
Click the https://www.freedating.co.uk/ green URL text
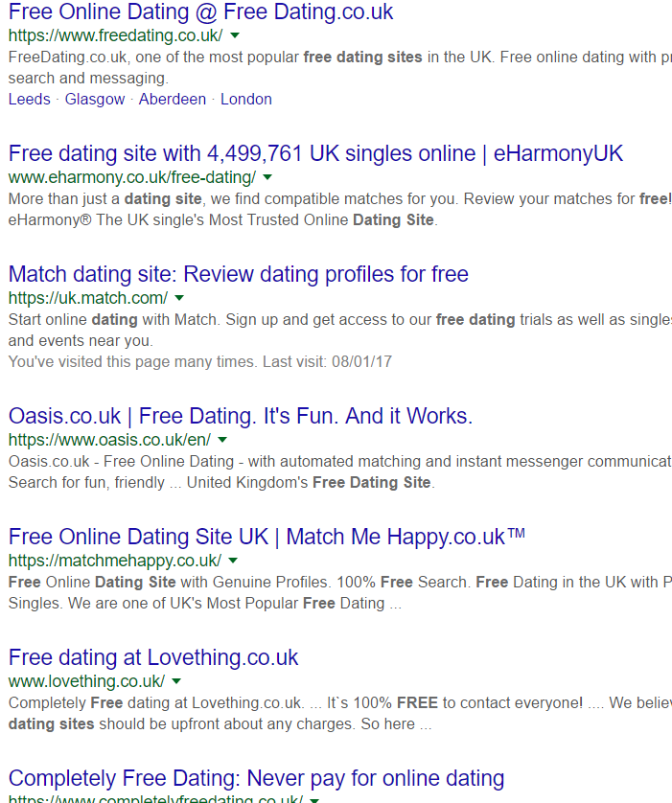click(116, 35)
